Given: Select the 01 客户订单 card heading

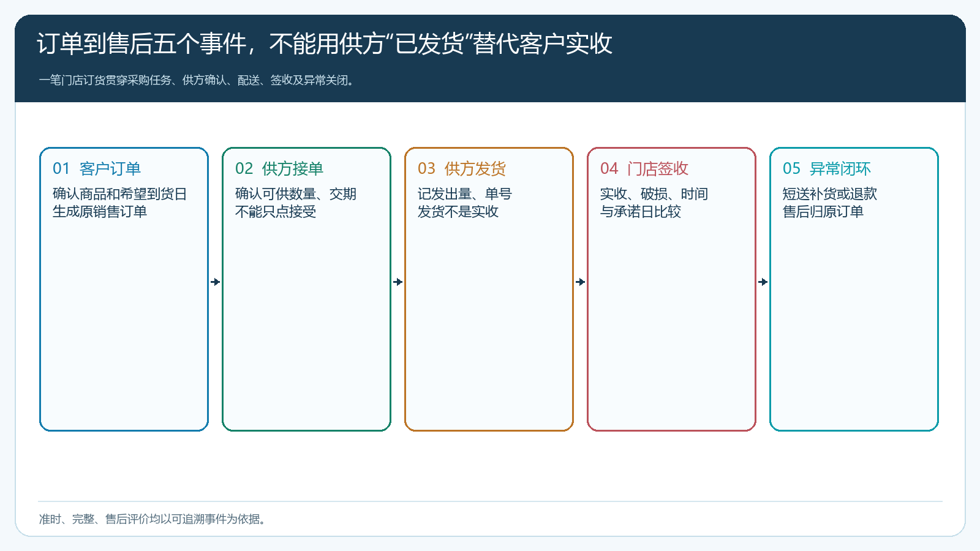Looking at the screenshot, I should pos(97,168).
